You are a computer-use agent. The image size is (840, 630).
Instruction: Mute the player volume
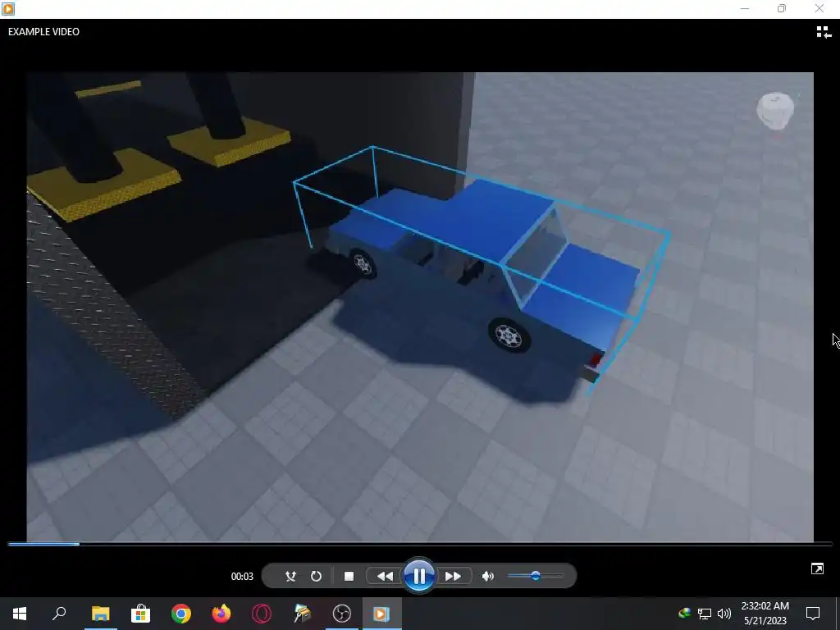tap(487, 577)
